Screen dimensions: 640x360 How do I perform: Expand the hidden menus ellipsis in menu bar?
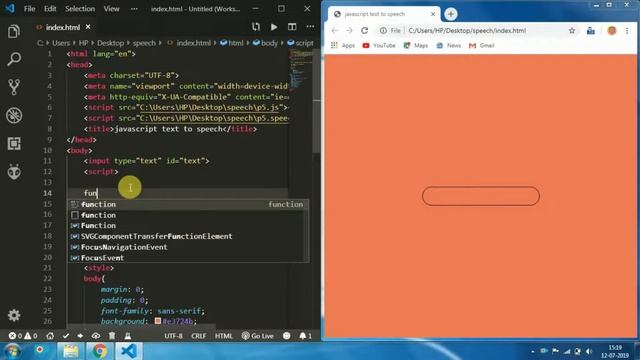point(134,9)
